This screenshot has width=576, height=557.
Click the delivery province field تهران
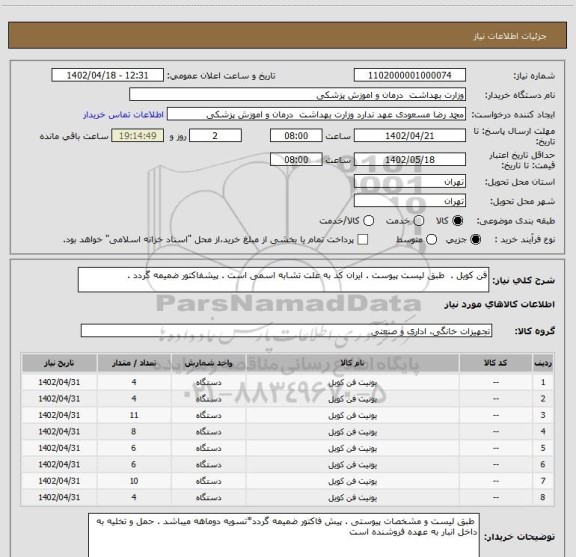point(410,182)
